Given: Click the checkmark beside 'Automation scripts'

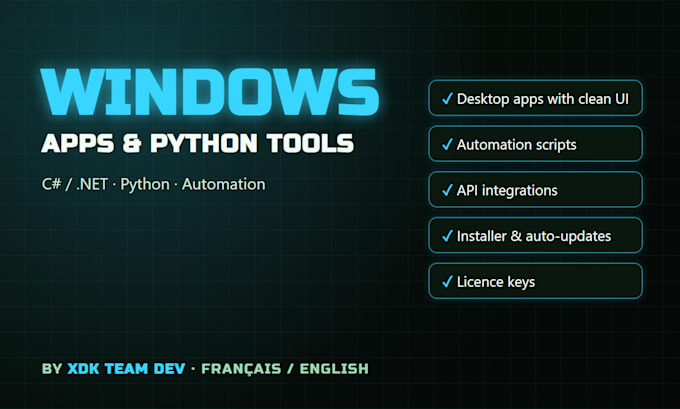Looking at the screenshot, I should click(x=447, y=144).
